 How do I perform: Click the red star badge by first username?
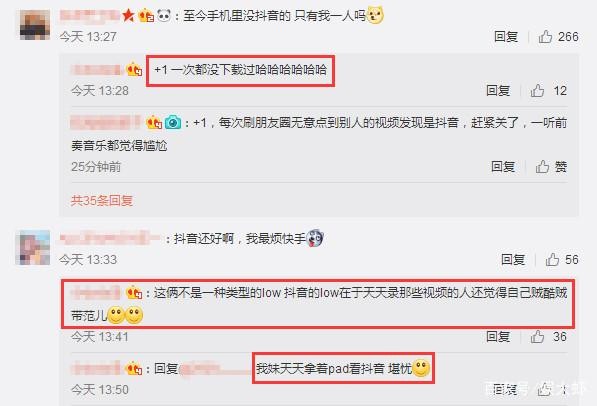click(128, 16)
